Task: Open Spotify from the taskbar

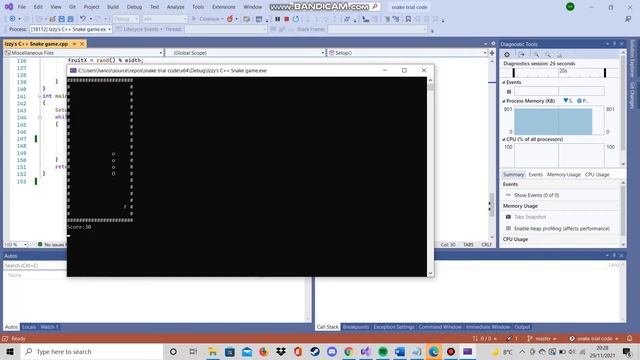Action: pyautogui.click(x=382, y=351)
